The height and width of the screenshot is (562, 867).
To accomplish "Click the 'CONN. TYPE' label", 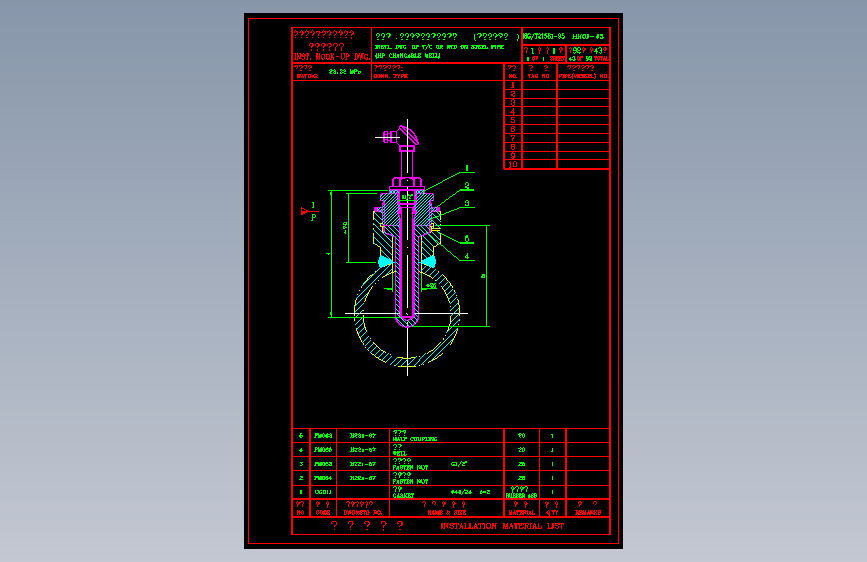I will coord(390,76).
